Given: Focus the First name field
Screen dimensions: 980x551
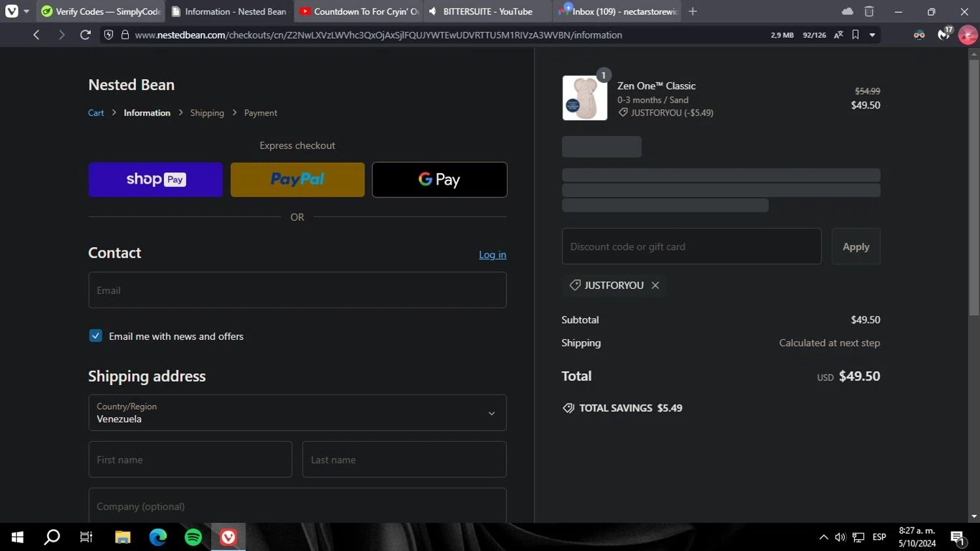Looking at the screenshot, I should coord(190,459).
